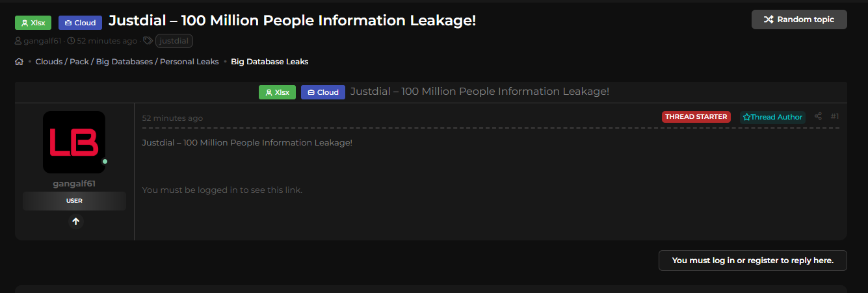Click the share icon on post
Image resolution: width=868 pixels, height=293 pixels.
(818, 116)
